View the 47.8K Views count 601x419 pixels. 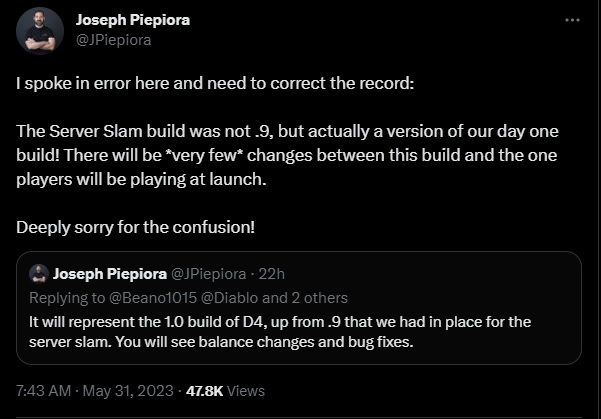pos(225,391)
